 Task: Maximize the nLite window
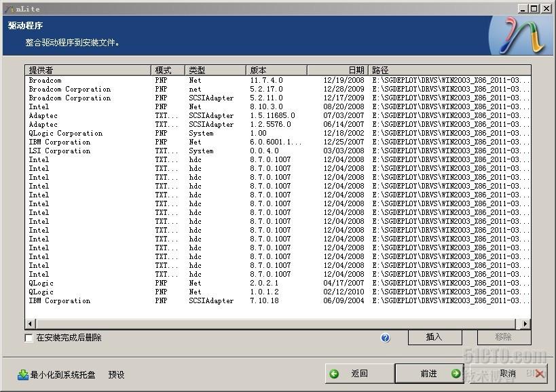(x=534, y=9)
